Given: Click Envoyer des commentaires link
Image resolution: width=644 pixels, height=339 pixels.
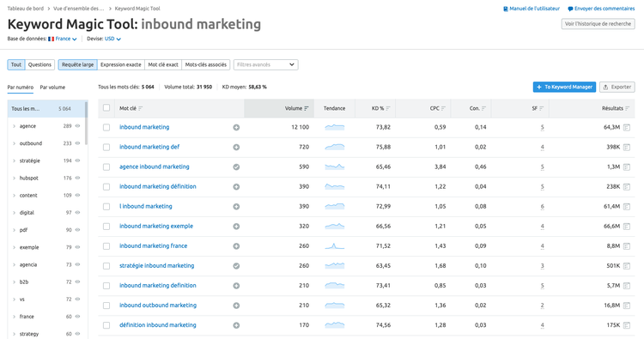Looking at the screenshot, I should click(x=601, y=9).
